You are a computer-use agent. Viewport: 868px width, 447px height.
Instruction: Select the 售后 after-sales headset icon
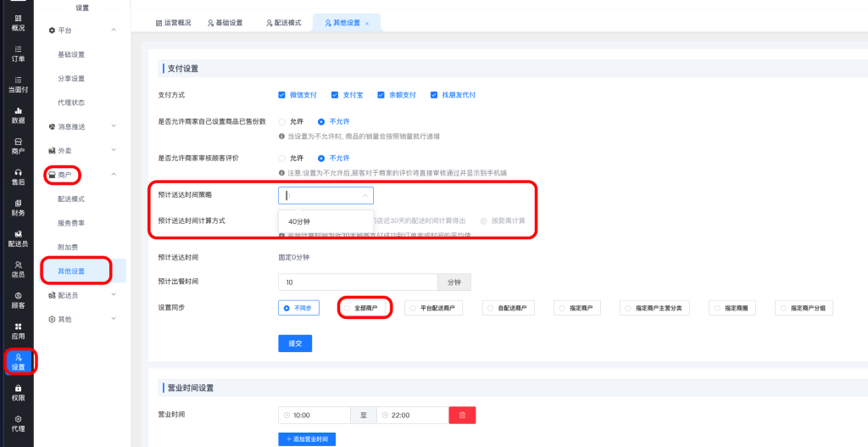coord(18,176)
